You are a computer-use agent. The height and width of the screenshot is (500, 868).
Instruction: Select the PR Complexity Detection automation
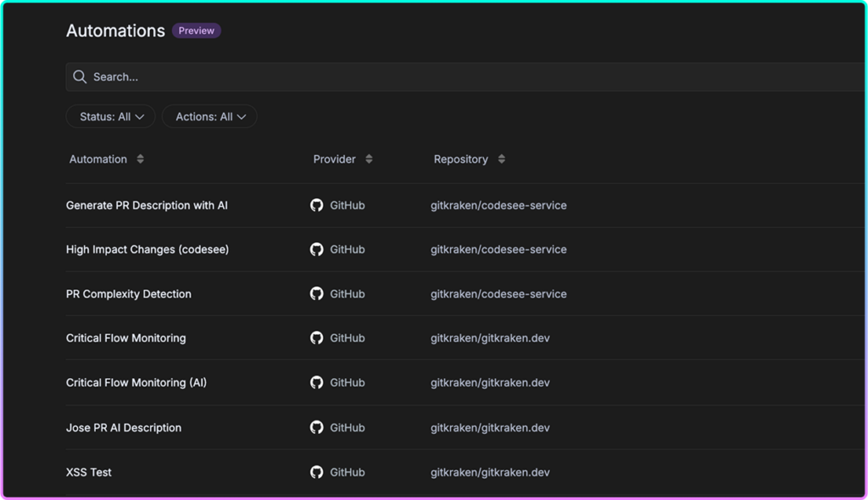pos(129,293)
